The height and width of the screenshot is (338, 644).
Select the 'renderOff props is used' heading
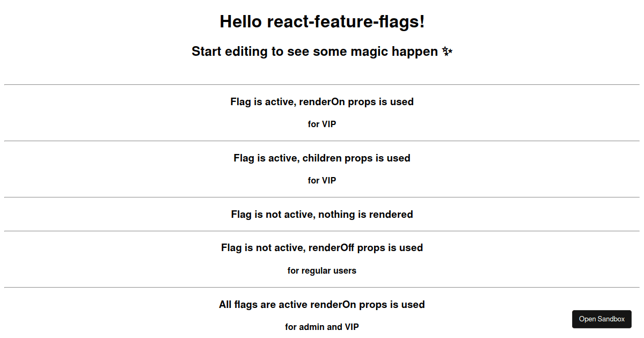(322, 247)
